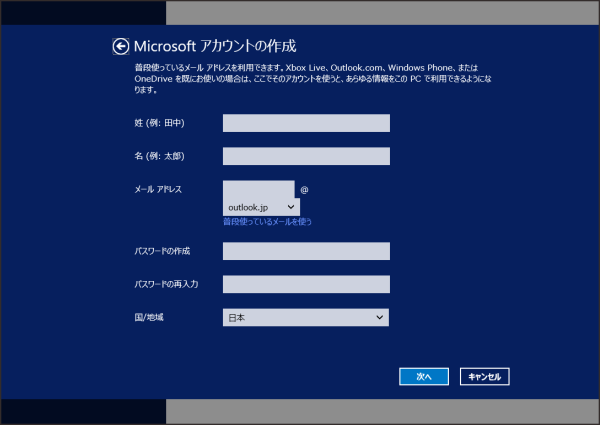Click the Microsoft アカウントの作成 heading
The height and width of the screenshot is (425, 600).
(215, 46)
